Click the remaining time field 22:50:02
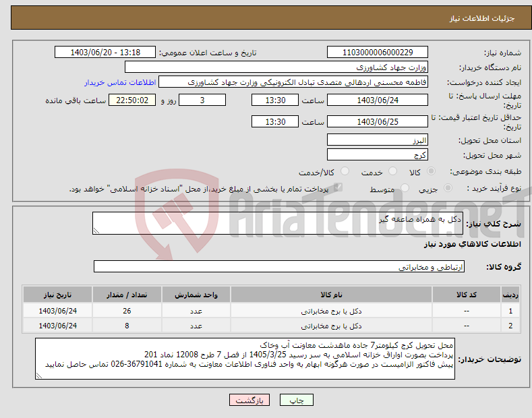532x418 pixels. 132,100
